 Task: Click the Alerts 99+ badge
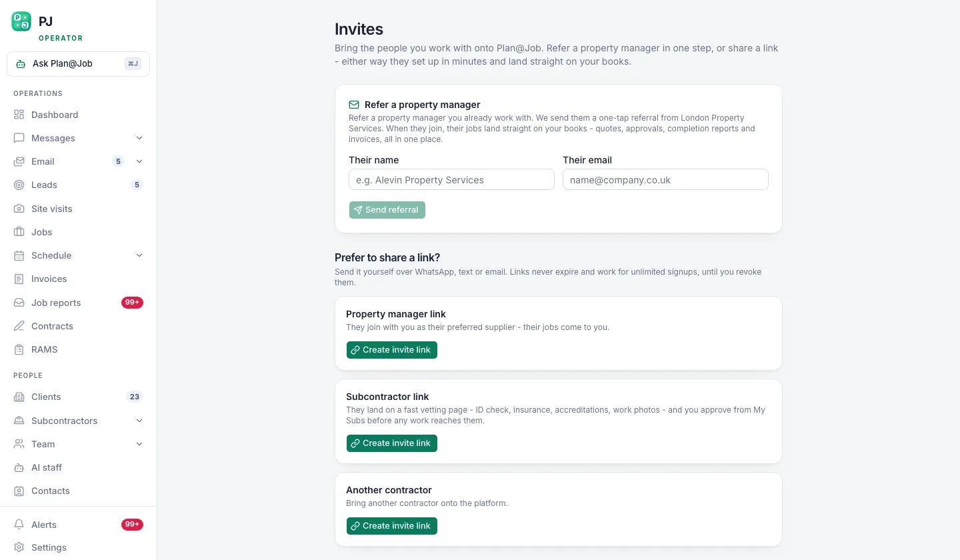[132, 525]
